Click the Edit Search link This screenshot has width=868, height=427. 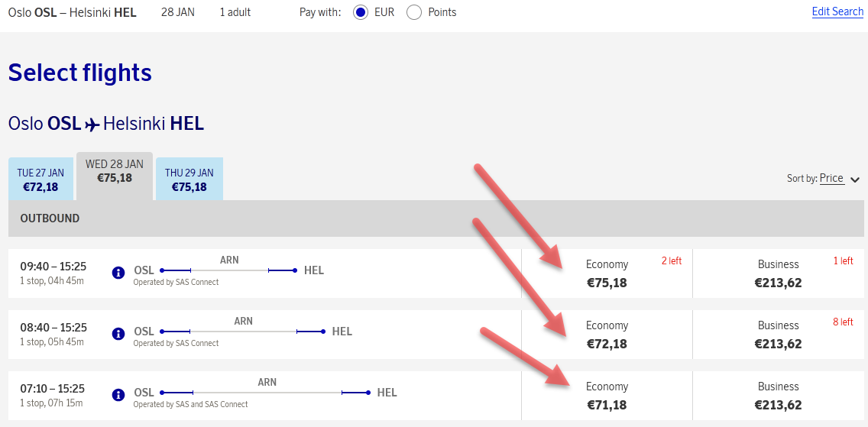837,11
